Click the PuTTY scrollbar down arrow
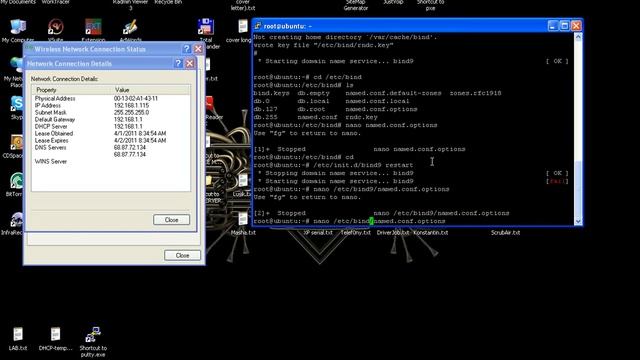Viewport: 640px width, 360px height. coord(578,221)
